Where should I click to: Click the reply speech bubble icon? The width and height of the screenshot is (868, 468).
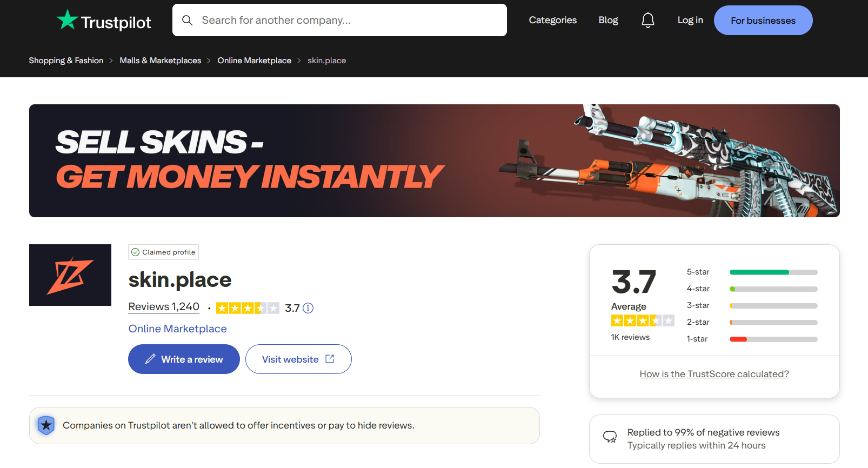[x=610, y=437]
